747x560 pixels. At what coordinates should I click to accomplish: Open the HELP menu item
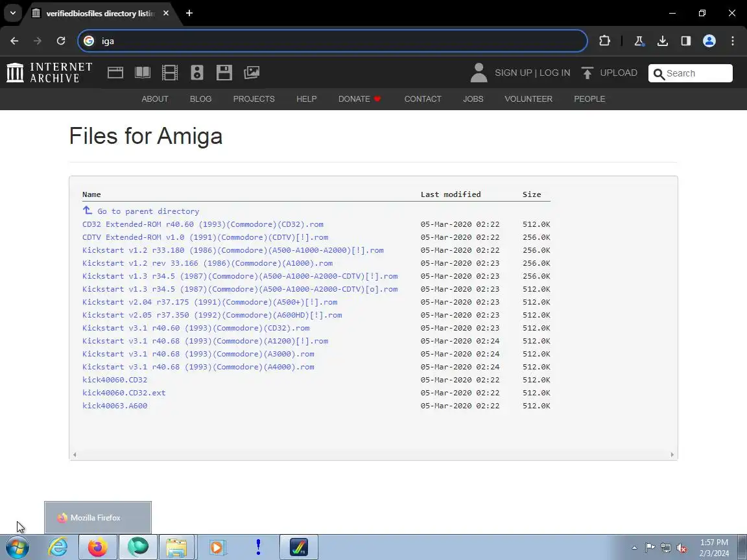[x=306, y=99]
